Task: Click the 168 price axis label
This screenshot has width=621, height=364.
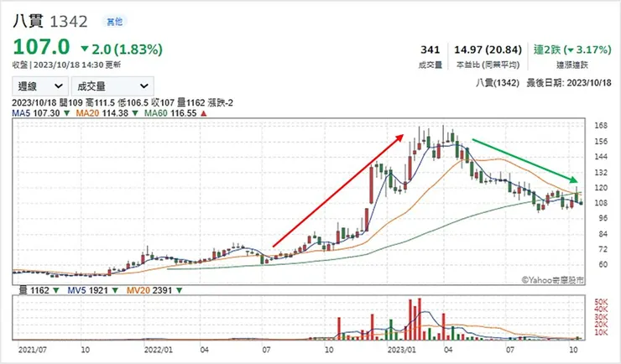Action: click(x=601, y=126)
